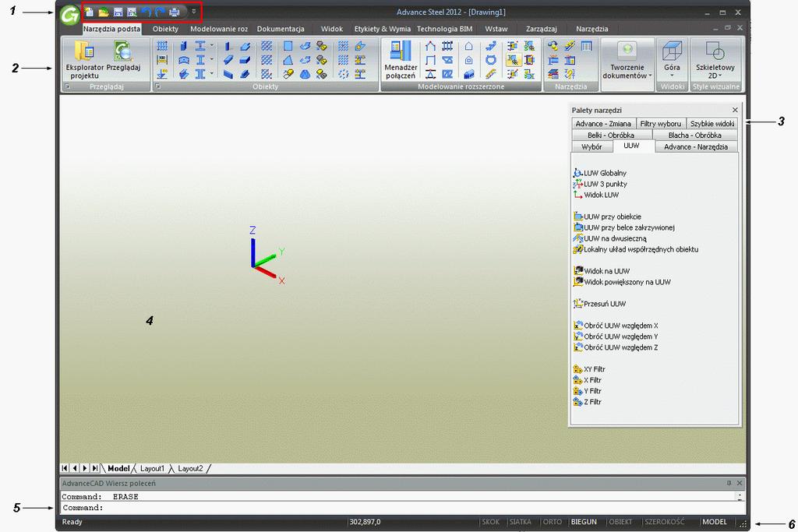Switch to the Layout1 drawing tab
Viewport: 798px width, 532px height.
[152, 468]
